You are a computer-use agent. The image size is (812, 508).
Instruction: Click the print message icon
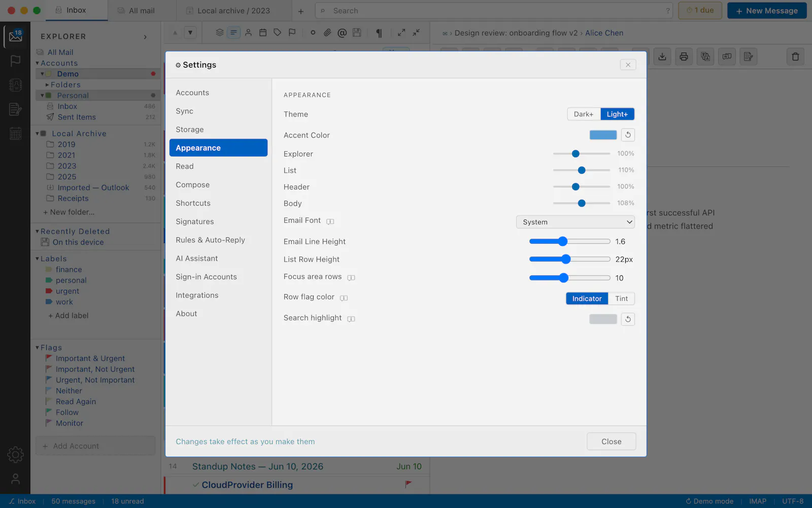pyautogui.click(x=684, y=56)
